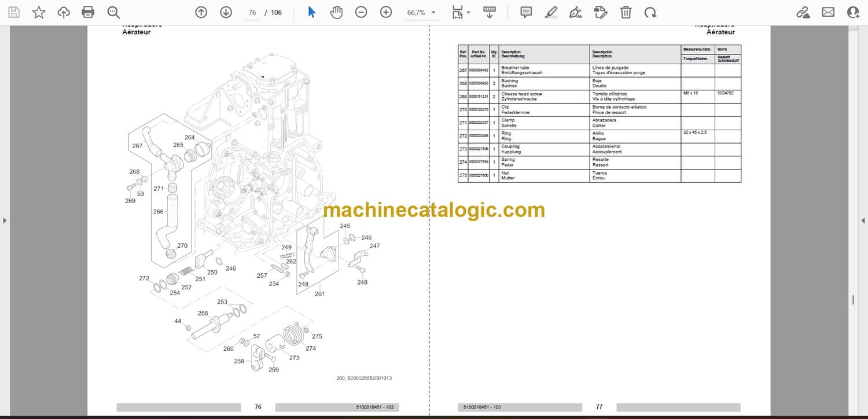The width and height of the screenshot is (868, 419).
Task: Go to next page arrow
Action: click(x=226, y=12)
